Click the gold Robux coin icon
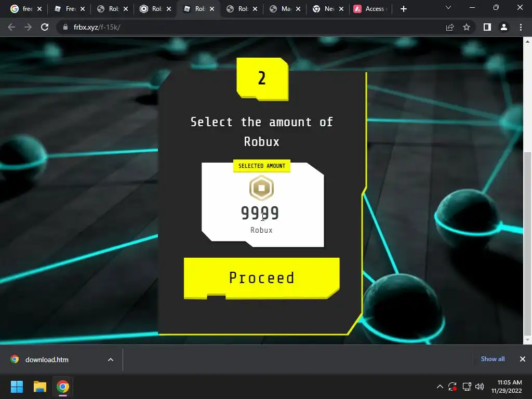The image size is (532, 399). (x=262, y=188)
